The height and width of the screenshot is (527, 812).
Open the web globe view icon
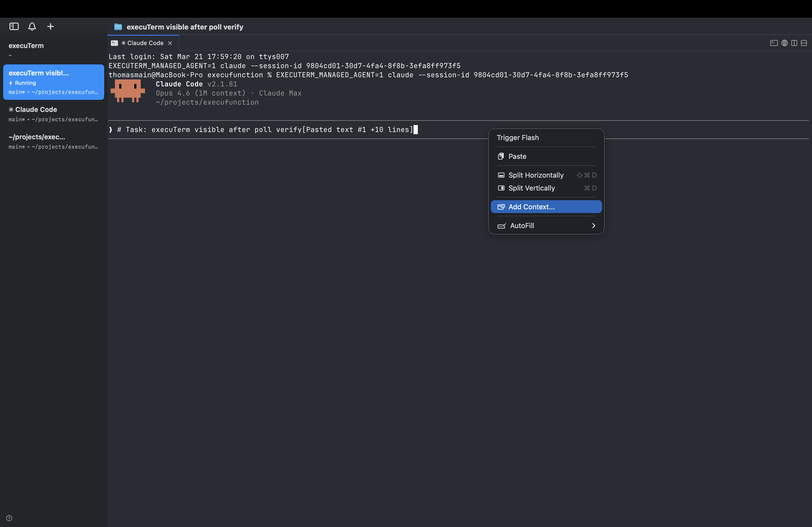[x=784, y=43]
